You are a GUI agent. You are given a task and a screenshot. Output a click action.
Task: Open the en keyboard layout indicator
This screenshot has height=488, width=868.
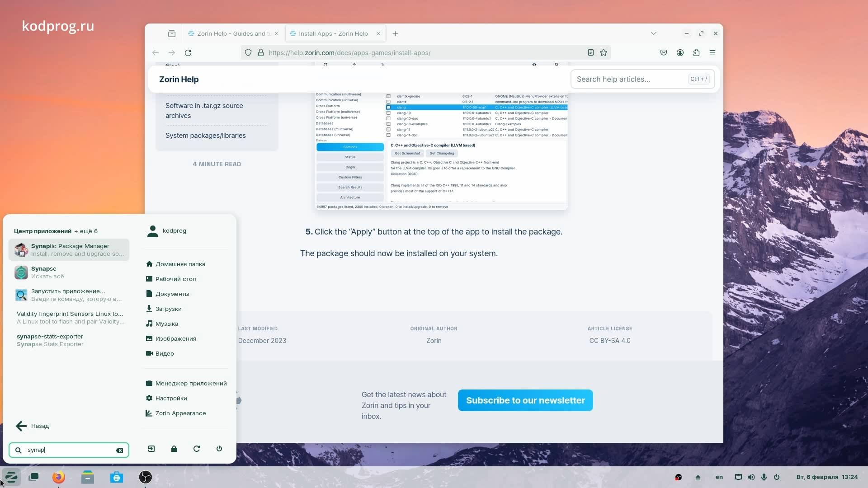[x=719, y=477]
